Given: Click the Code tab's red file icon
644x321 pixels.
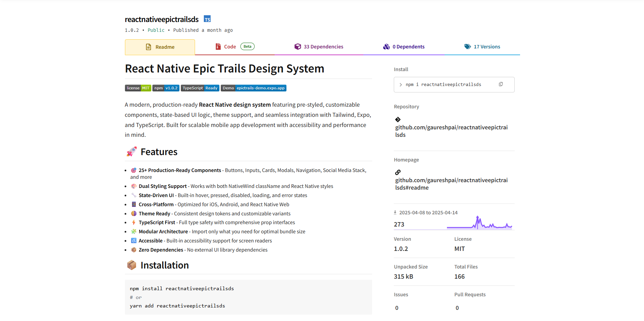Looking at the screenshot, I should point(218,46).
